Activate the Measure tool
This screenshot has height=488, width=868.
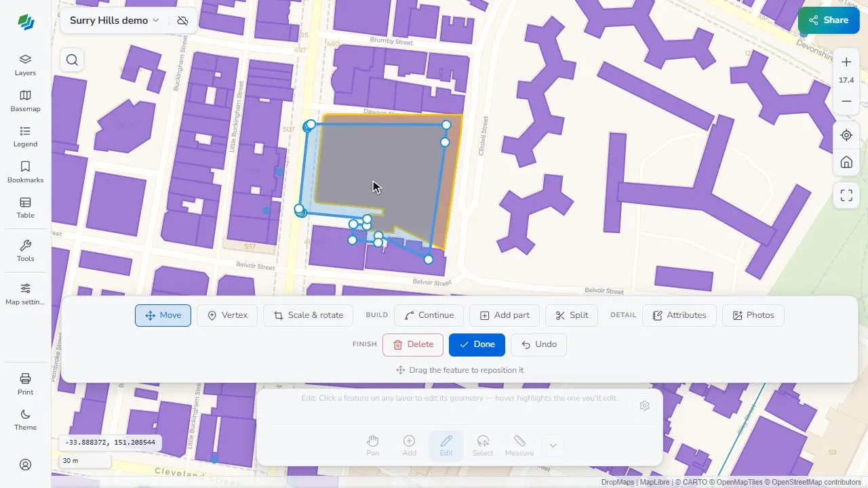[519, 445]
